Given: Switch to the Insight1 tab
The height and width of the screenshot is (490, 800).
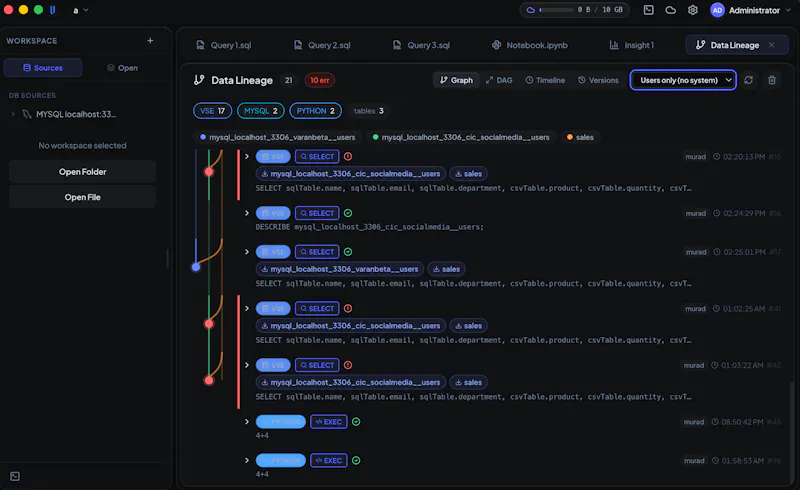Looking at the screenshot, I should (x=632, y=45).
